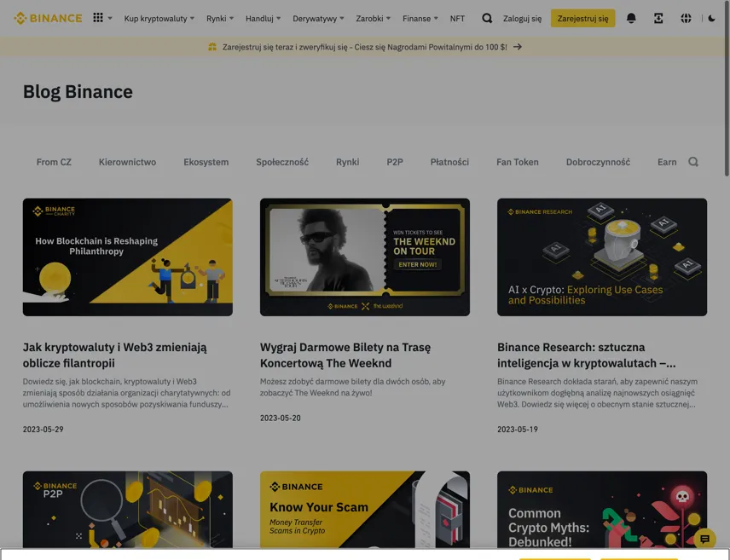
Task: Click the date 2023-05-29
Action: tap(43, 430)
